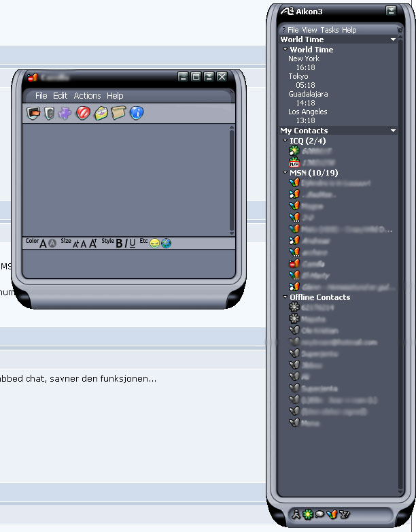The height and width of the screenshot is (532, 416).
Task: Select the first contact in the MSN group
Action: [330, 182]
